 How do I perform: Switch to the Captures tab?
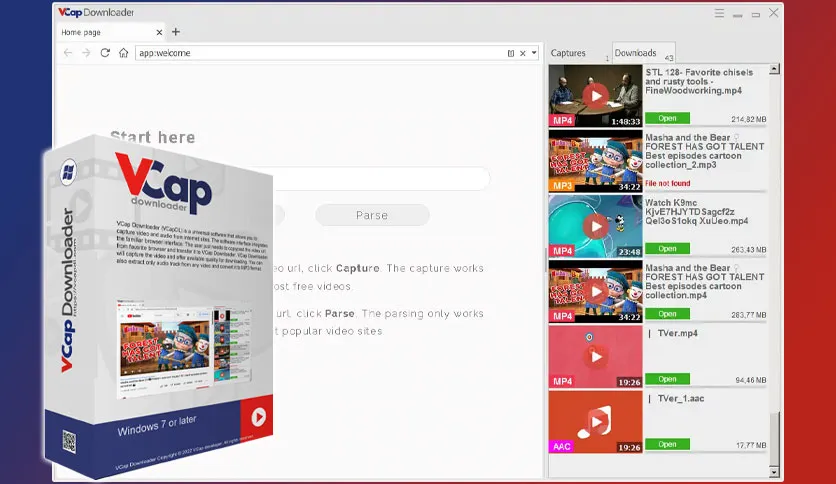(568, 53)
